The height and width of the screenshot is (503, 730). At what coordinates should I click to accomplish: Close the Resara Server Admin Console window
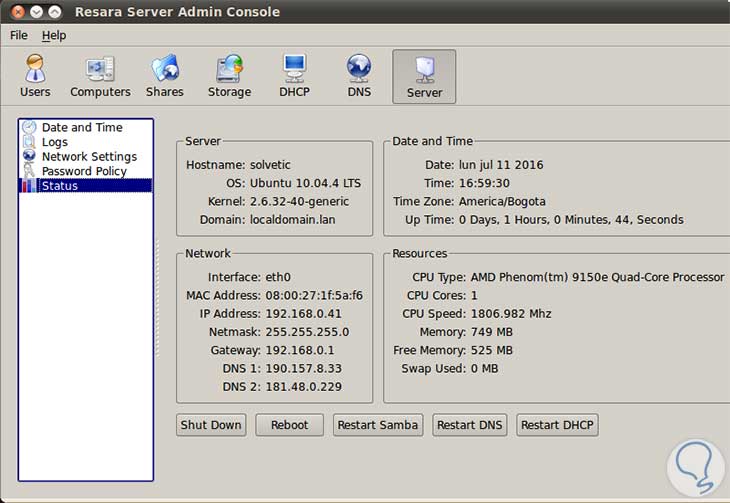[18, 12]
